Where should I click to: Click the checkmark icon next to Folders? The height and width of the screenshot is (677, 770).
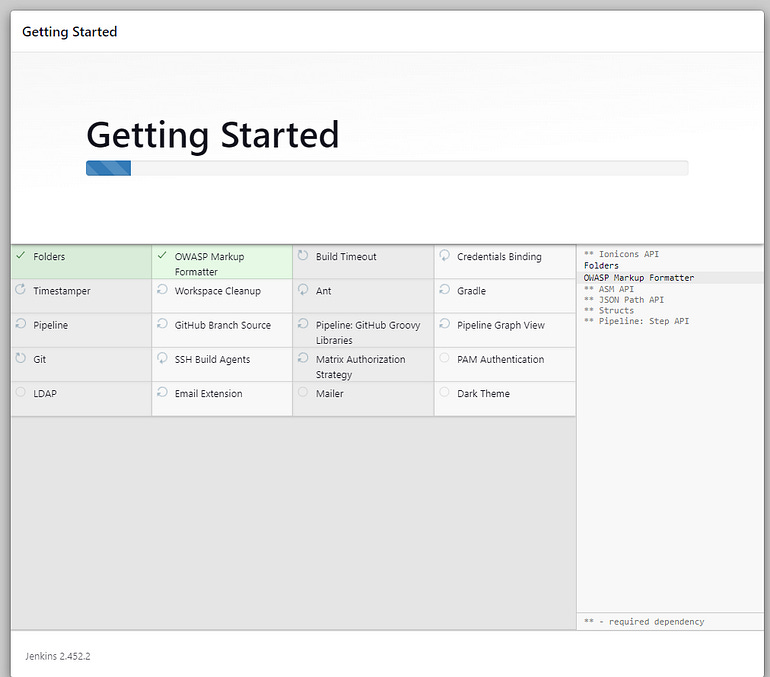pyautogui.click(x=21, y=255)
